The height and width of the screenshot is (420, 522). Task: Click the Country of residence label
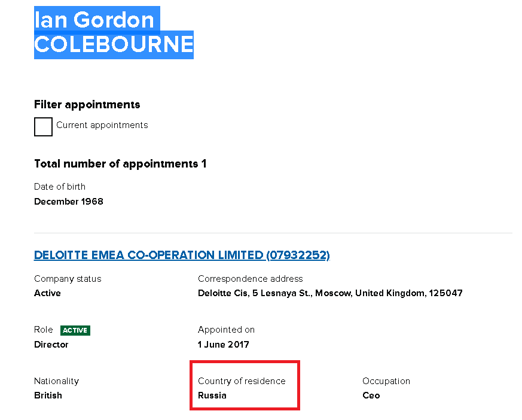pyautogui.click(x=242, y=381)
